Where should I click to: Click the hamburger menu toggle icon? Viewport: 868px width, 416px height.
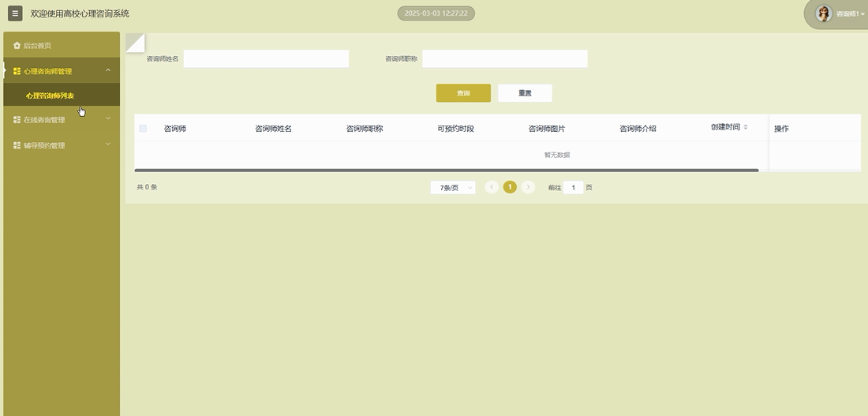click(15, 13)
